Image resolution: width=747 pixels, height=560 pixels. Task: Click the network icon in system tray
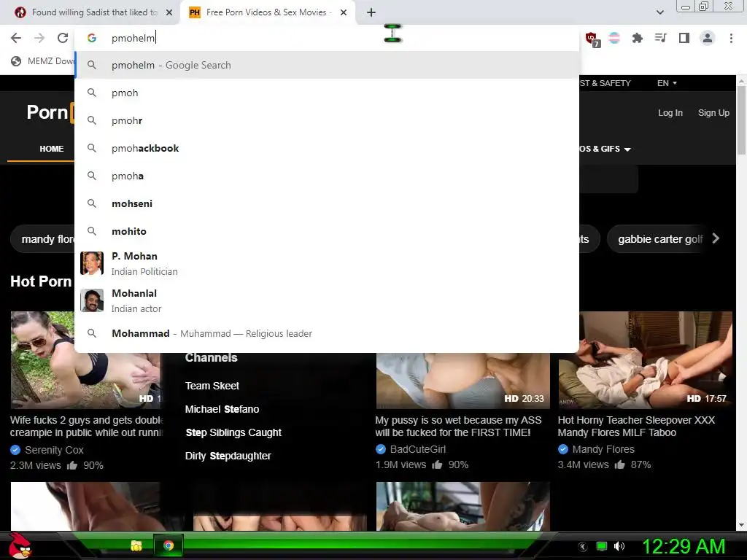[602, 546]
